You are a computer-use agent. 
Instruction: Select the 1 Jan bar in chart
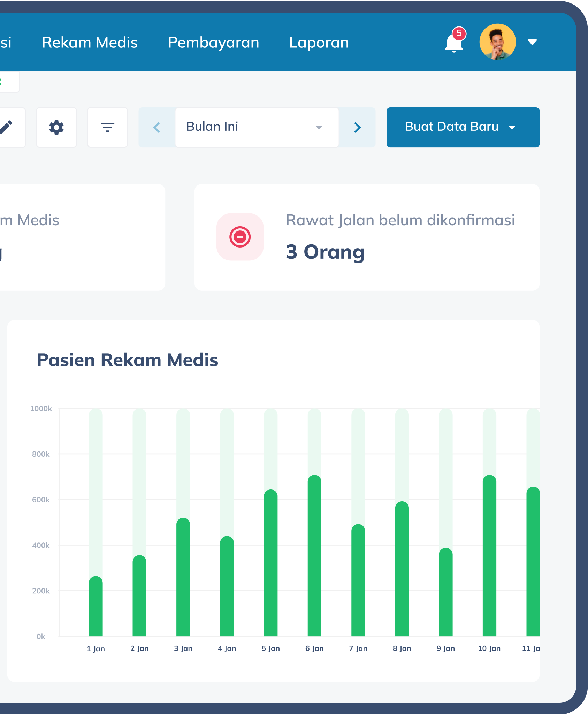pos(96,606)
